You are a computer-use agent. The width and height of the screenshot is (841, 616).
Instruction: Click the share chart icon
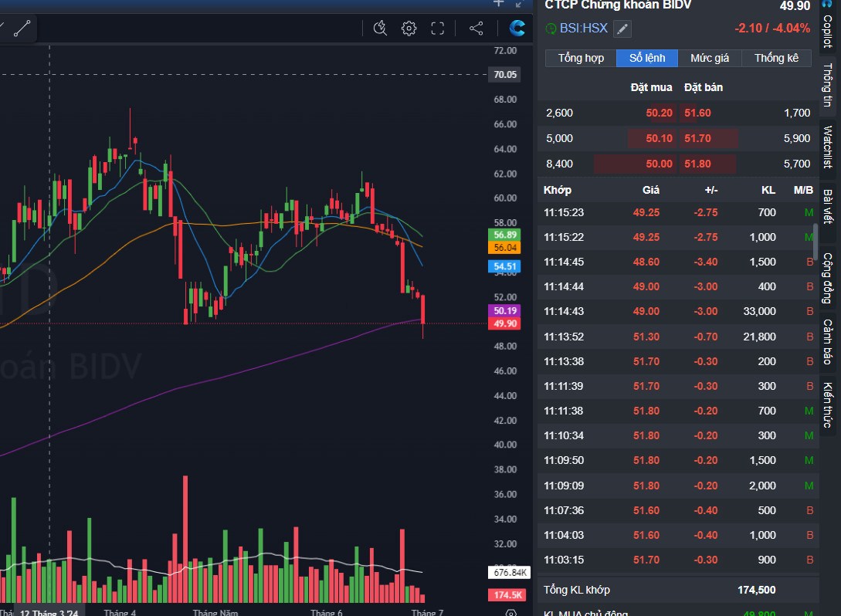[476, 29]
